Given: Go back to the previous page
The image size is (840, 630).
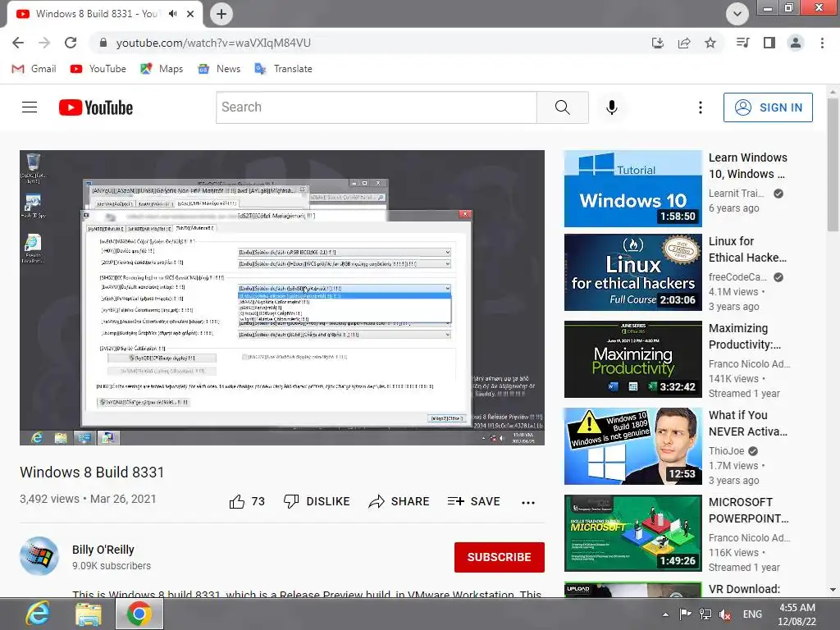Looking at the screenshot, I should click(x=18, y=43).
